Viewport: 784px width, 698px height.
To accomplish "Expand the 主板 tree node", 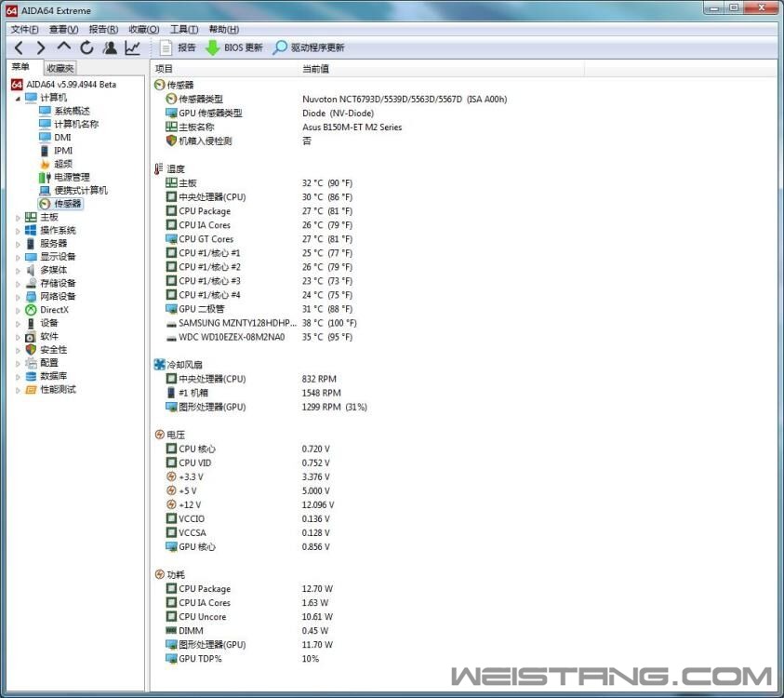I will [18, 218].
